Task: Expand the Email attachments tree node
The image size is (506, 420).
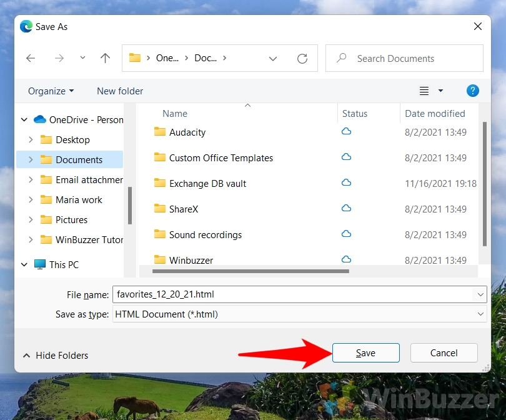Action: [x=31, y=180]
